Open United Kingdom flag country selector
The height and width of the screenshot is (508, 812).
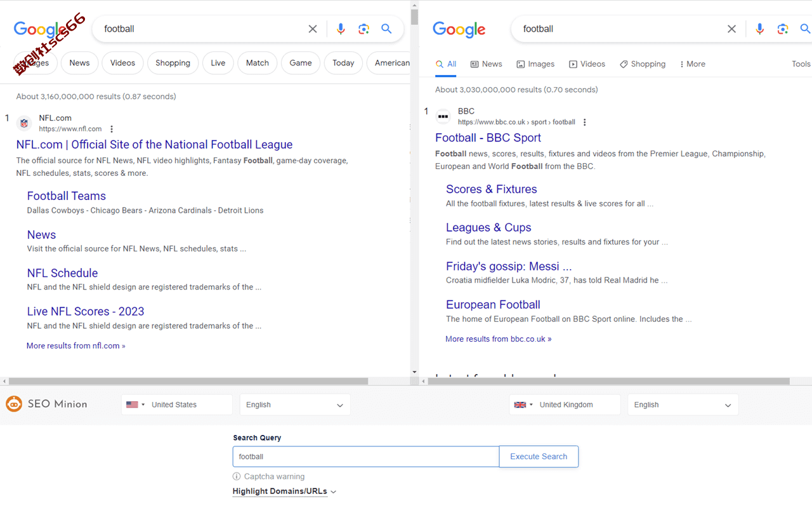523,404
